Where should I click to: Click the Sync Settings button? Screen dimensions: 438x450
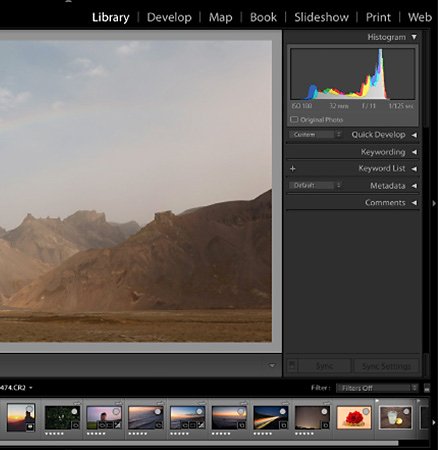pyautogui.click(x=386, y=366)
